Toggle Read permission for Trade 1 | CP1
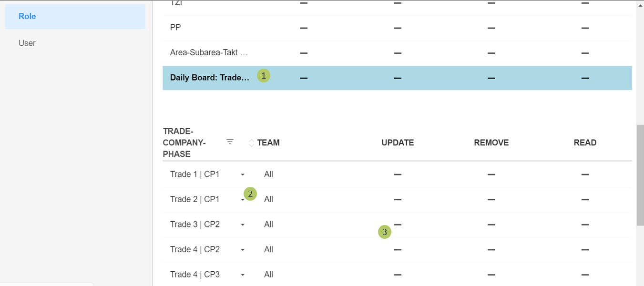This screenshot has height=286, width=644. (x=585, y=174)
